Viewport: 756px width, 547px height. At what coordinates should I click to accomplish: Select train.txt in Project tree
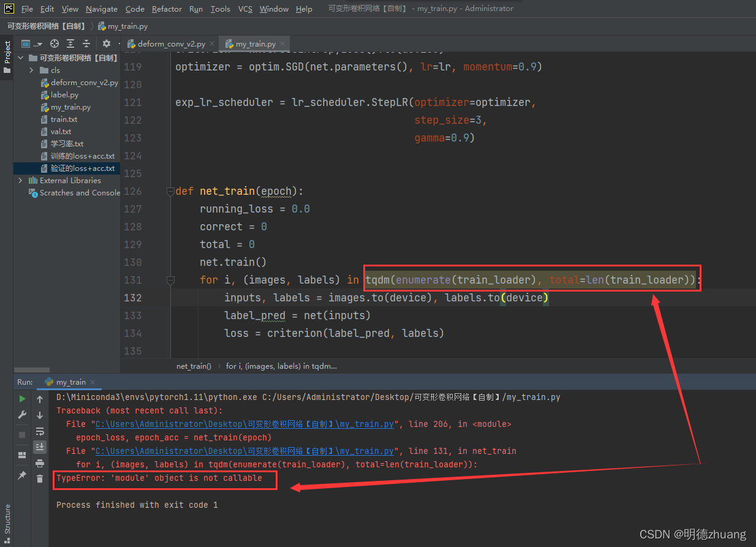click(59, 119)
